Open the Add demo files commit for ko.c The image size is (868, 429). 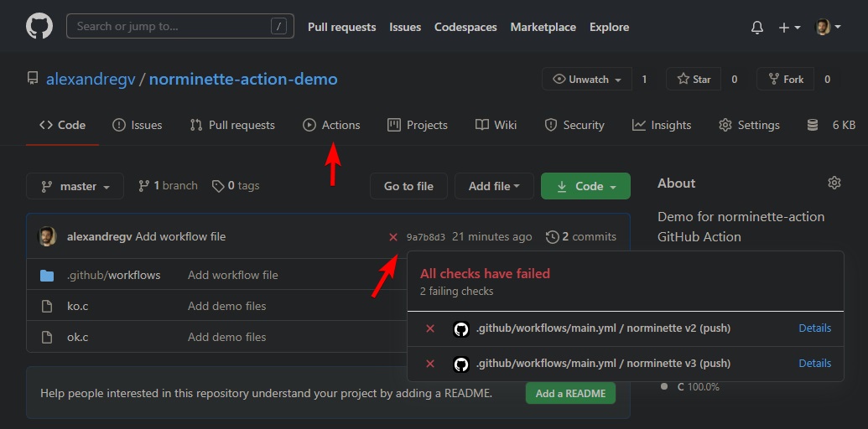tap(227, 306)
